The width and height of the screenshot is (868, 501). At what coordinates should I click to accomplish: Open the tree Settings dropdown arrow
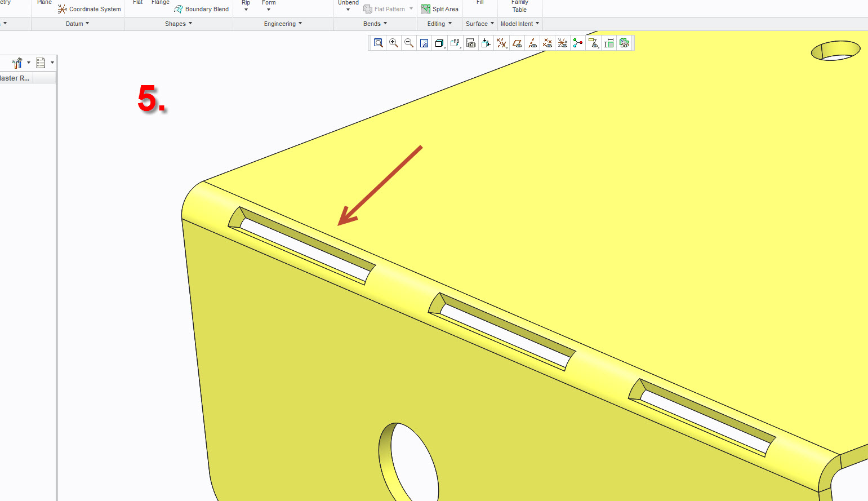(29, 63)
